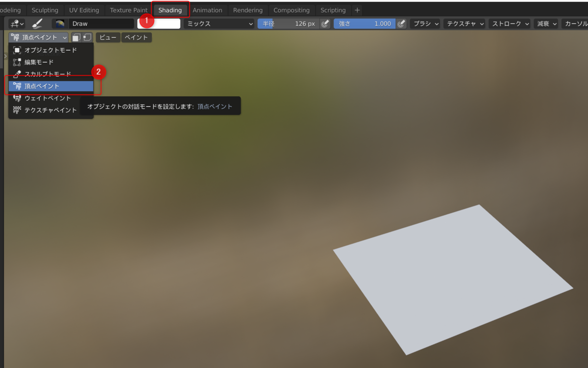Select the Draw brush icon in the header
Viewport: 588px width, 368px height.
pos(37,23)
